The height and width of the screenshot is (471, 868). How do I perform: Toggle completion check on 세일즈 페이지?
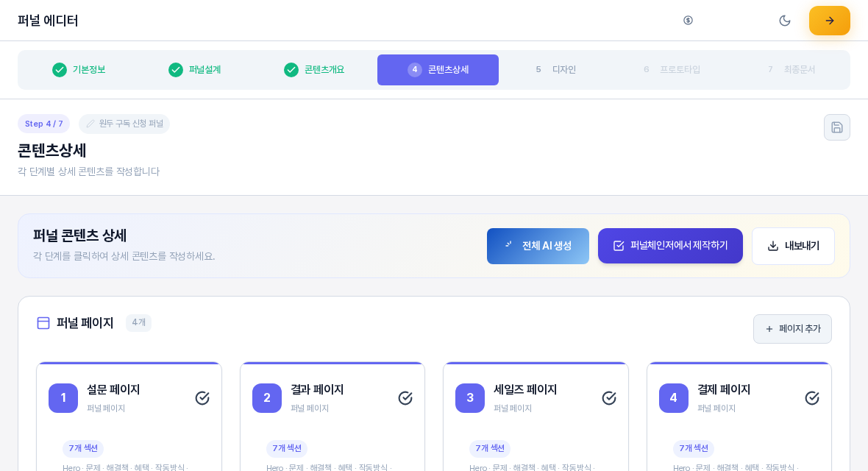609,398
